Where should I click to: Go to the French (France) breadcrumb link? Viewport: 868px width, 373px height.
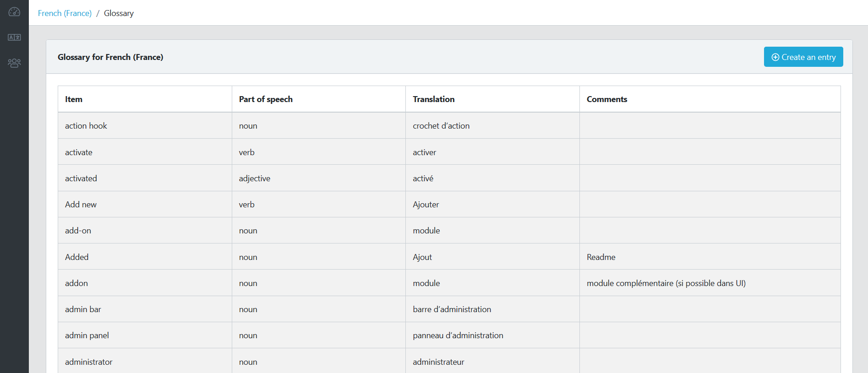(x=65, y=13)
